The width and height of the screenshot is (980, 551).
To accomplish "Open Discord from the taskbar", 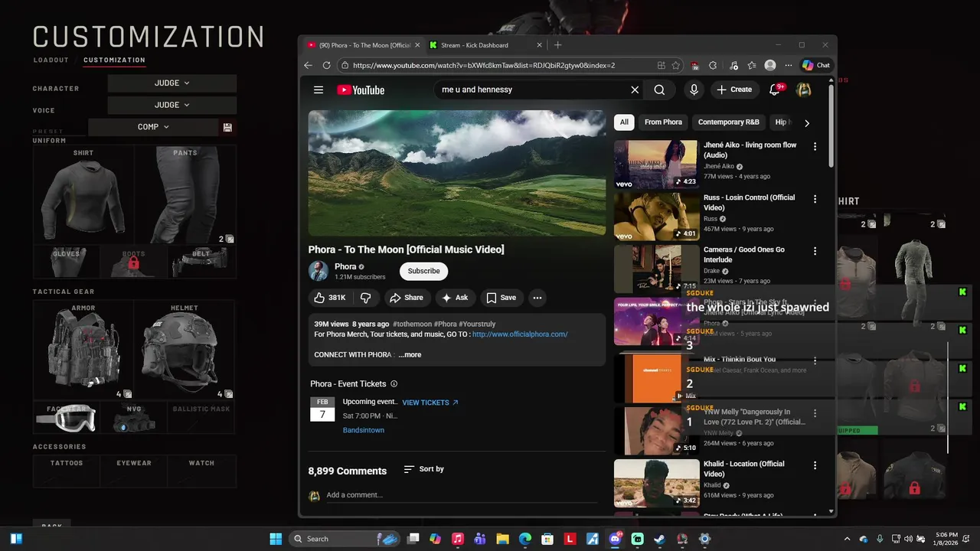I will click(615, 539).
